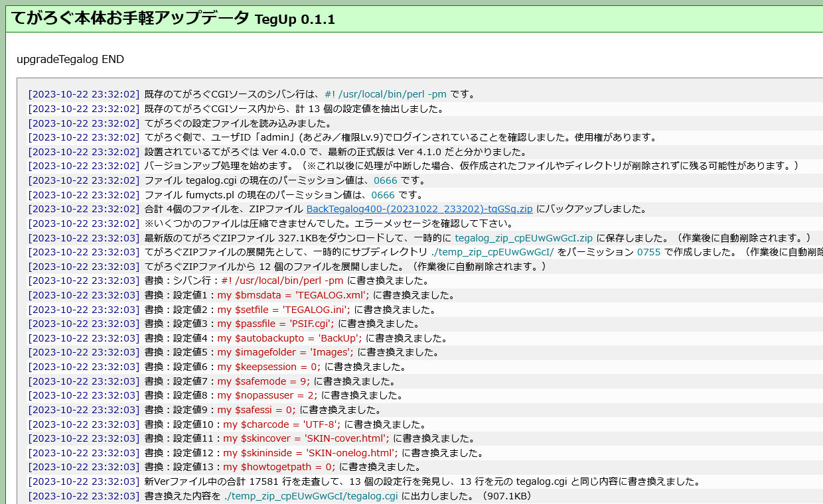Click the output path ./temp_zip_cpEUwGwGcI/tegalog.cgi
The height and width of the screenshot is (504, 823).
[x=311, y=496]
